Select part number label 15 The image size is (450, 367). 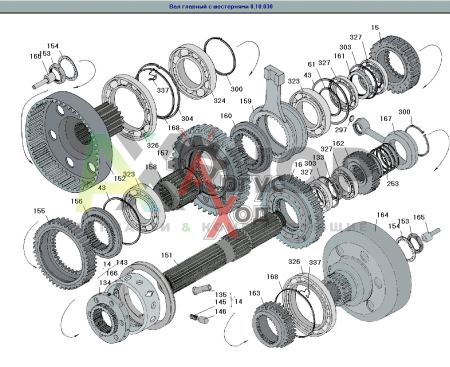(x=375, y=28)
